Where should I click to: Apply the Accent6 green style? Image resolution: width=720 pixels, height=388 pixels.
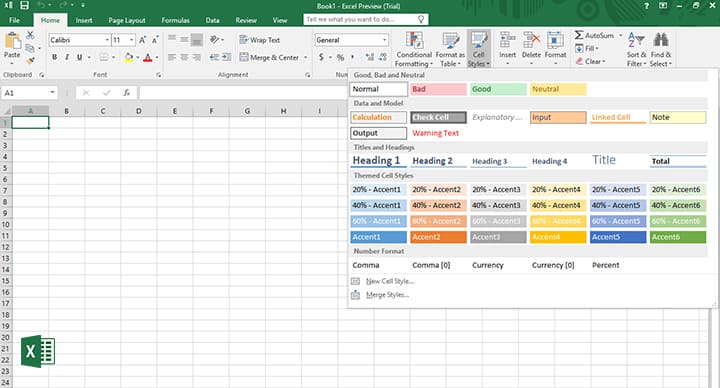point(678,237)
